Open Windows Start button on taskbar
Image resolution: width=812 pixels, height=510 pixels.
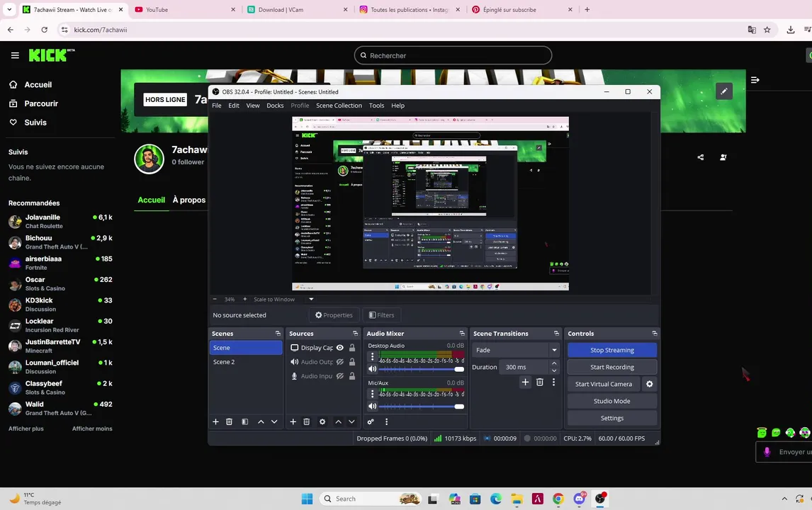click(307, 499)
